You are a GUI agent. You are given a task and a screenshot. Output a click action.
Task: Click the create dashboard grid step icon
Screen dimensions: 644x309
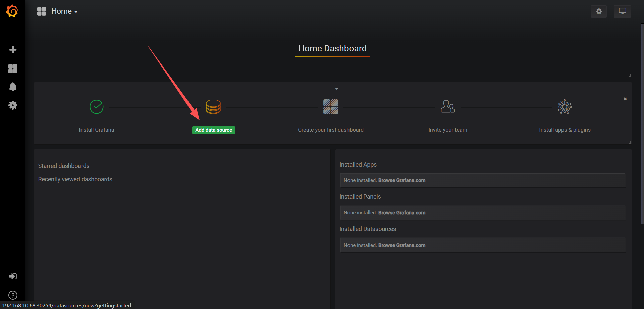tap(331, 107)
